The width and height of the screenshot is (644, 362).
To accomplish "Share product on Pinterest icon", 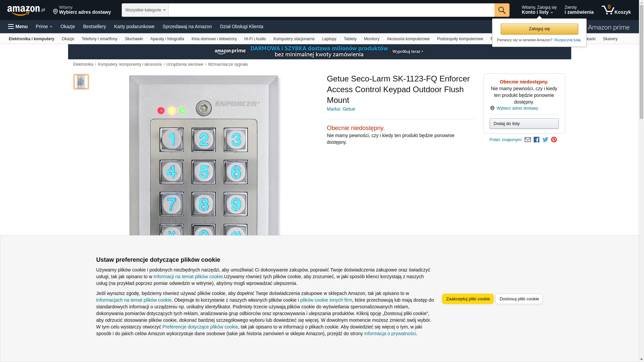I will [554, 140].
